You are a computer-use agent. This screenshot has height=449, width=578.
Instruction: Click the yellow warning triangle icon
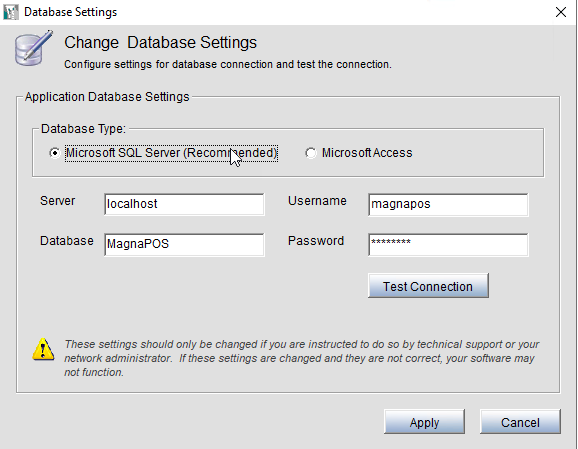[43, 349]
